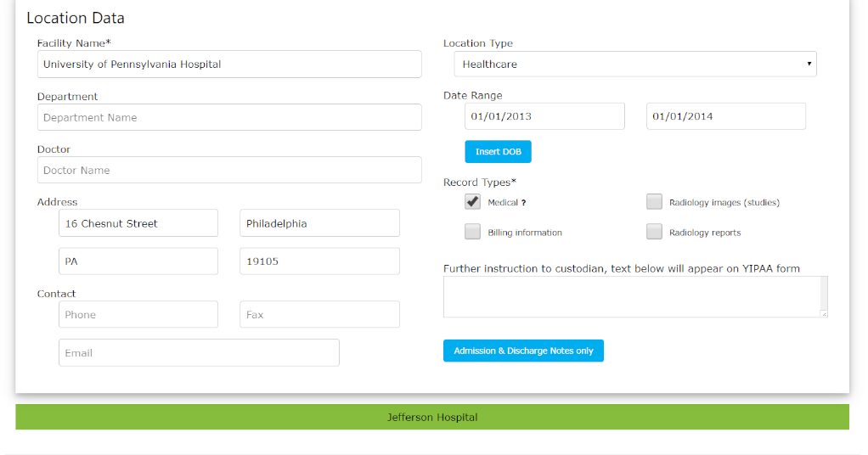The height and width of the screenshot is (455, 868).
Task: Click Admission & Discharge Notes only button
Action: click(523, 351)
